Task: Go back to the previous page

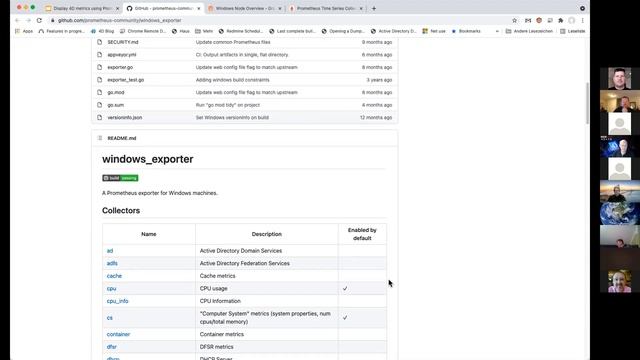Action: (x=17, y=20)
